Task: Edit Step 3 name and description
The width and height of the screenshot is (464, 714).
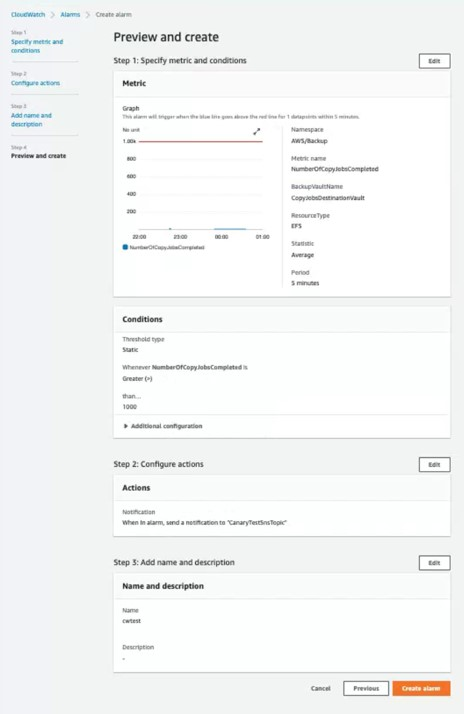Action: [x=434, y=563]
